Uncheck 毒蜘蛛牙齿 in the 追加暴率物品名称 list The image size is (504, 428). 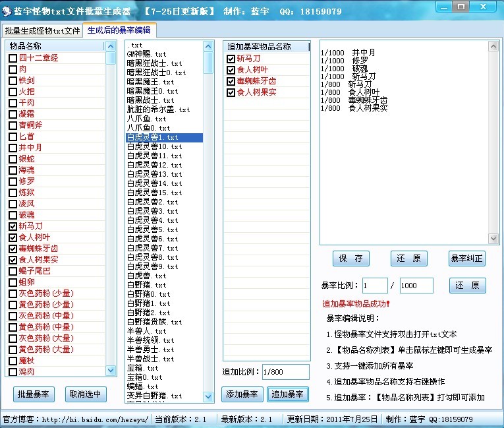click(231, 81)
